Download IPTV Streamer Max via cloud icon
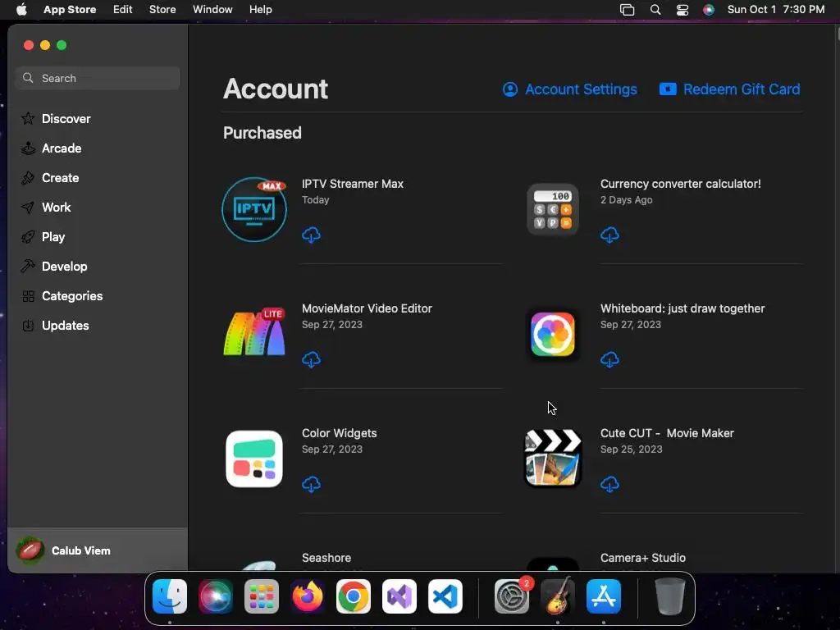Image resolution: width=840 pixels, height=630 pixels. [x=311, y=235]
